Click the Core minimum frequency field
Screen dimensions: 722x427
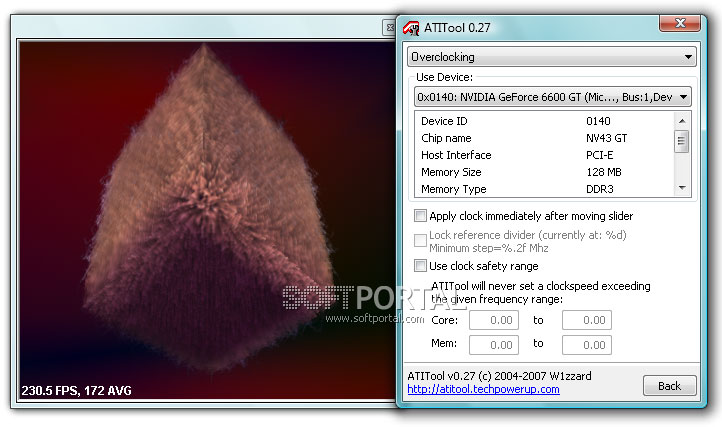click(494, 320)
